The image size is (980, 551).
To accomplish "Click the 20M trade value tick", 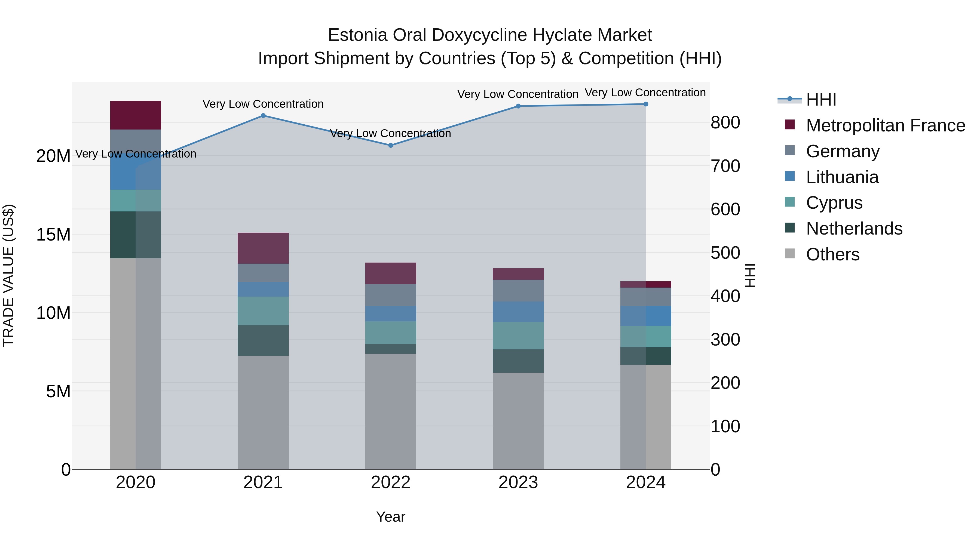I will (53, 156).
